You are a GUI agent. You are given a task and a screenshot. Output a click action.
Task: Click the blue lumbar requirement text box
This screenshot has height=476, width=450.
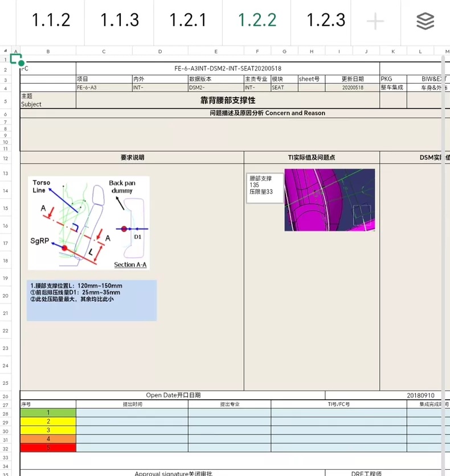coord(92,300)
